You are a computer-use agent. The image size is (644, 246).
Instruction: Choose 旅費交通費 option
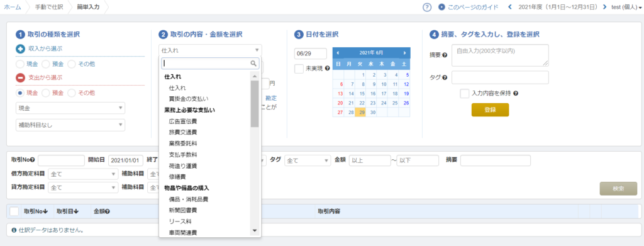pos(183,133)
